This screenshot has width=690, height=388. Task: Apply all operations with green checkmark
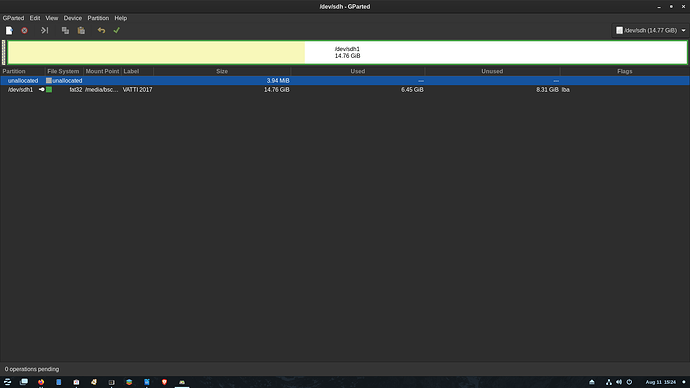click(117, 30)
